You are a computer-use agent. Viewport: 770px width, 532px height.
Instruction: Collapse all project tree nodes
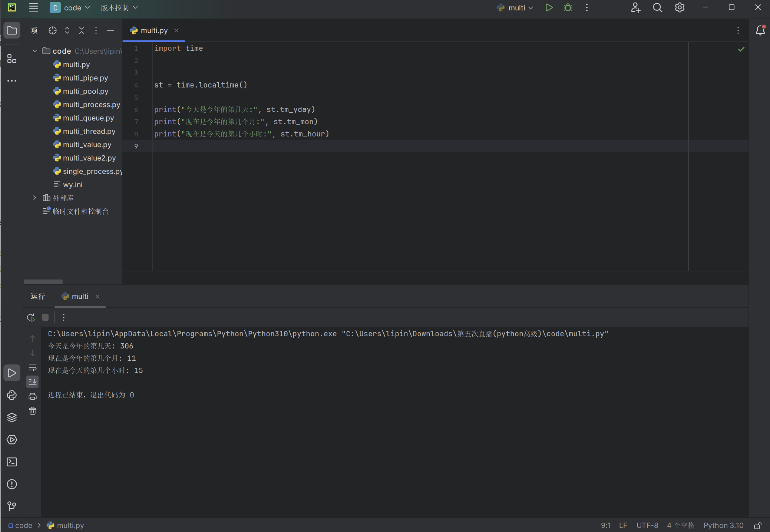point(82,30)
